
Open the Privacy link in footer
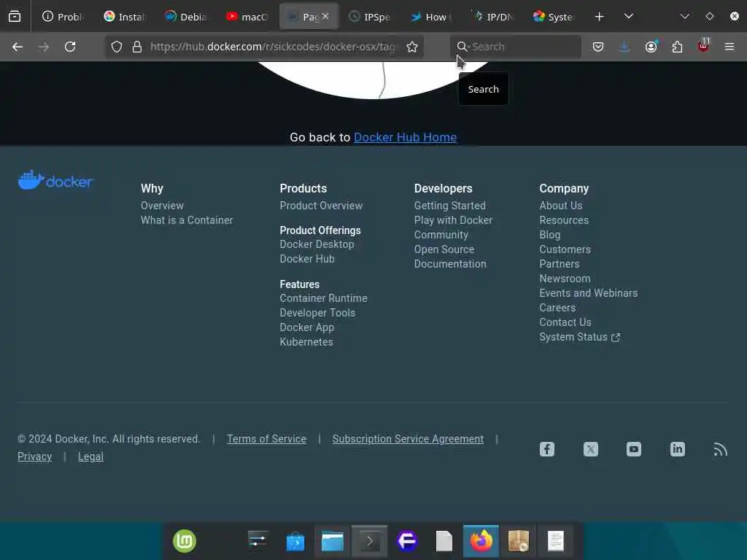click(35, 456)
